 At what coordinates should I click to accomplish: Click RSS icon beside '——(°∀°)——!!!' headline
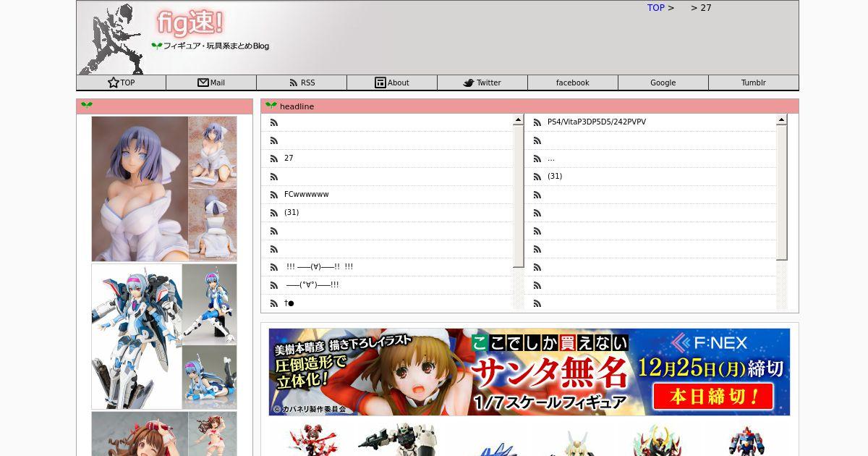click(x=274, y=285)
